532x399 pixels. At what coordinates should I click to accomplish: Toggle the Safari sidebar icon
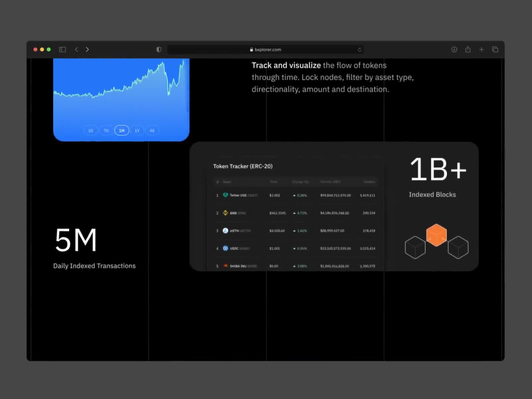click(62, 49)
